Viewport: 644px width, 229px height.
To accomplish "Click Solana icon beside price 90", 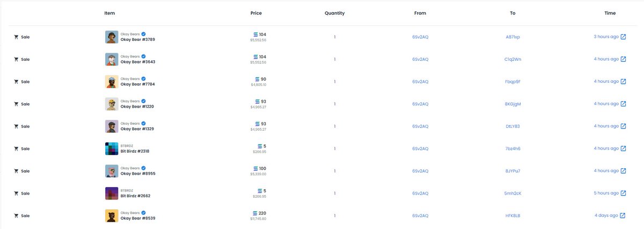I will (x=257, y=79).
